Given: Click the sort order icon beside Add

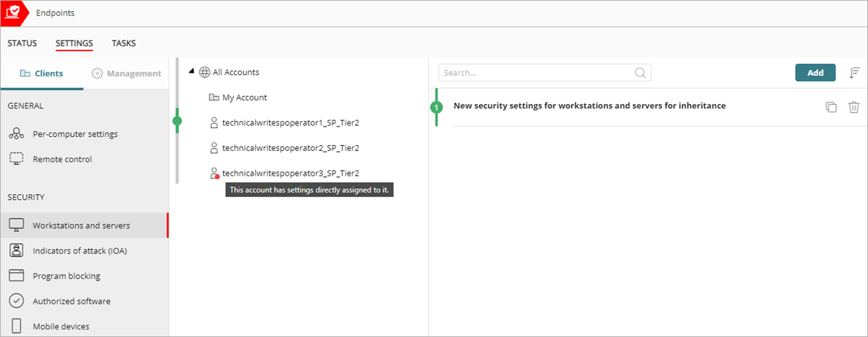Looking at the screenshot, I should (x=855, y=72).
